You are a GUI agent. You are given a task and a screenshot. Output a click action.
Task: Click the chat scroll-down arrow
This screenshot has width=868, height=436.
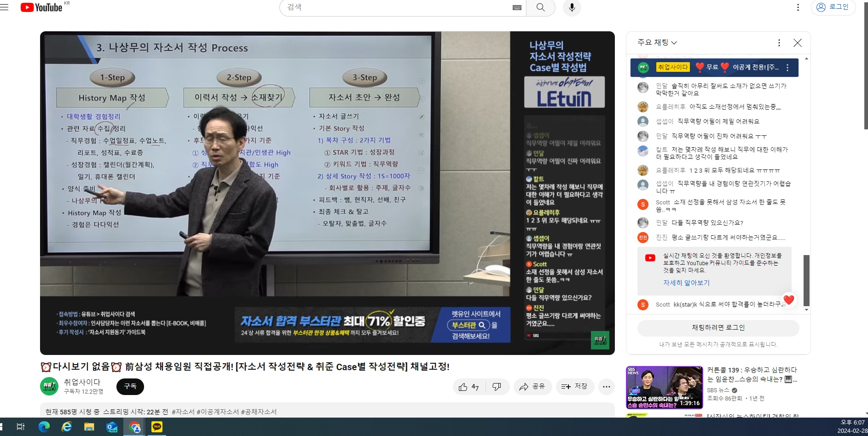806,310
